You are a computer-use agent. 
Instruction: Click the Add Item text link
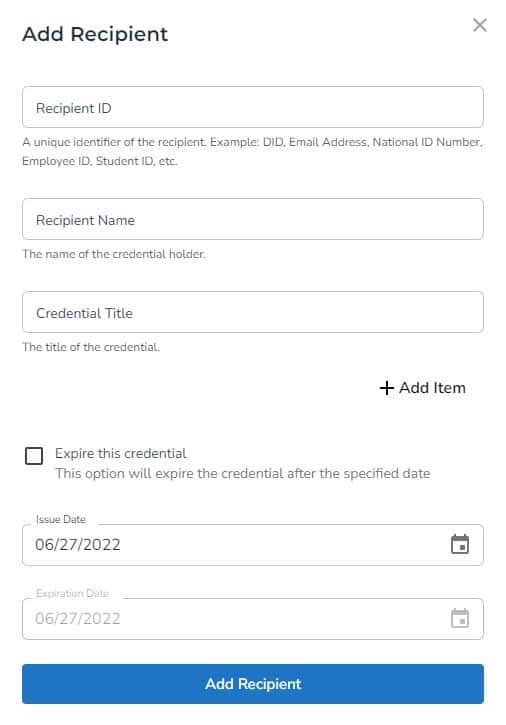(432, 388)
